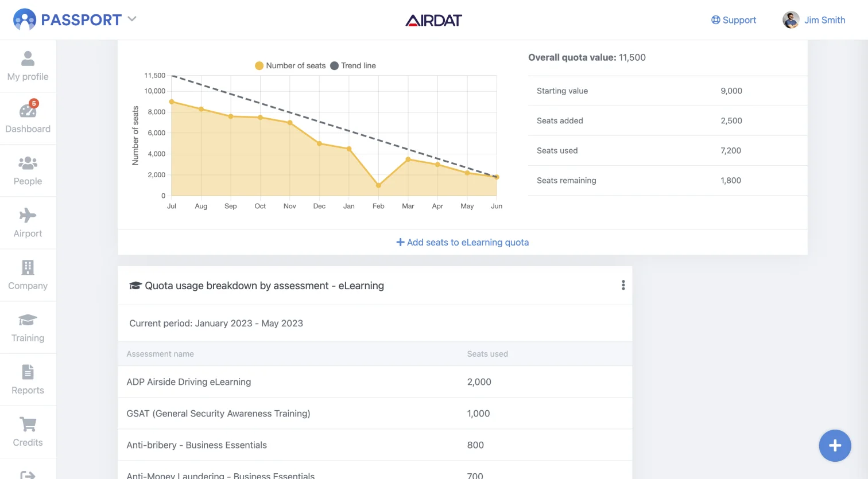Viewport: 868px width, 479px height.
Task: Click the Current period January 2023 - May 2023 text
Action: pyautogui.click(x=216, y=324)
